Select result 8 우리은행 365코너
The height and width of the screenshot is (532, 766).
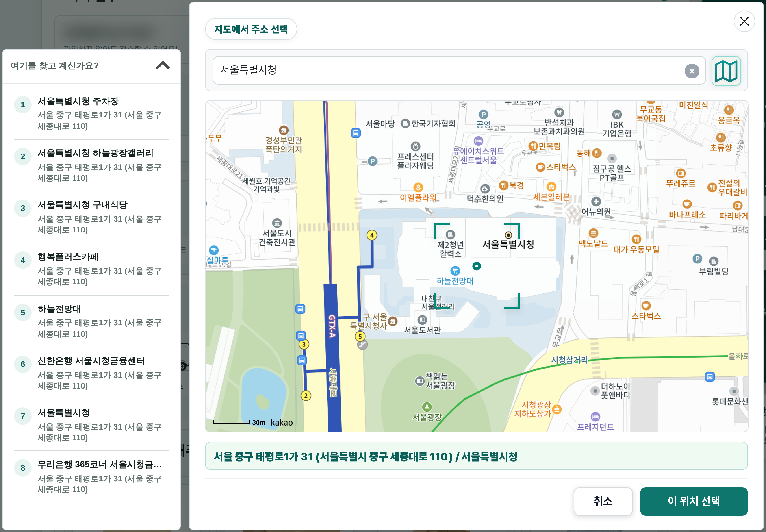pyautogui.click(x=91, y=477)
